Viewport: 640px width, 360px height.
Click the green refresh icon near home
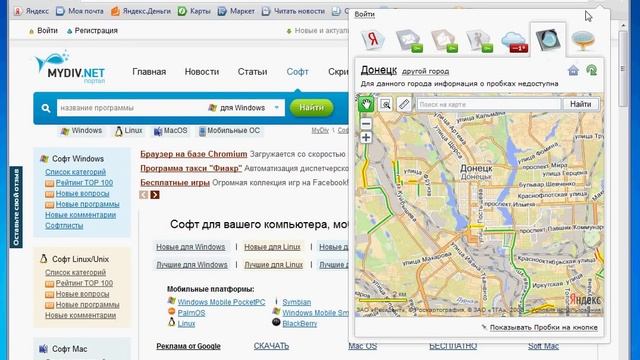point(591,70)
